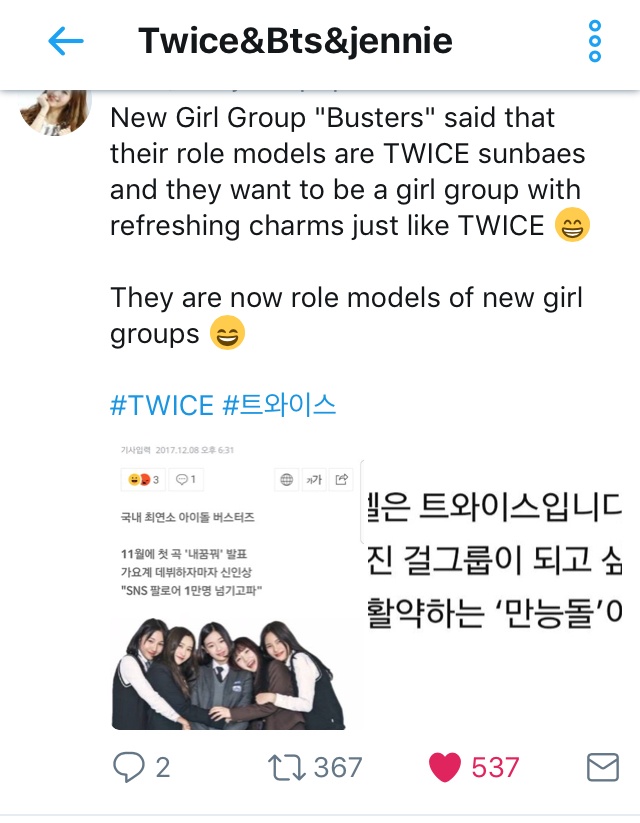Viewport: 640px width, 823px height.
Task: Tap the tweet text about Busters
Action: click(x=350, y=172)
